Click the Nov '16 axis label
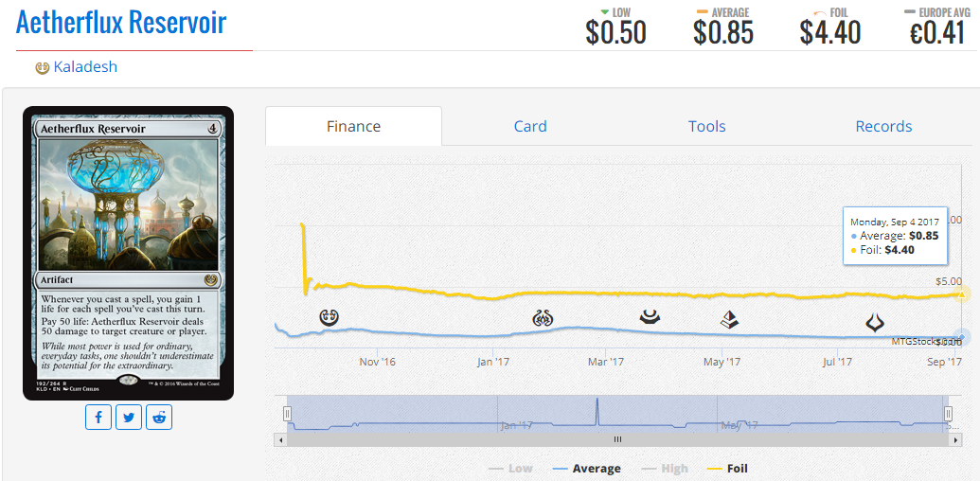980x481 pixels. pos(378,362)
